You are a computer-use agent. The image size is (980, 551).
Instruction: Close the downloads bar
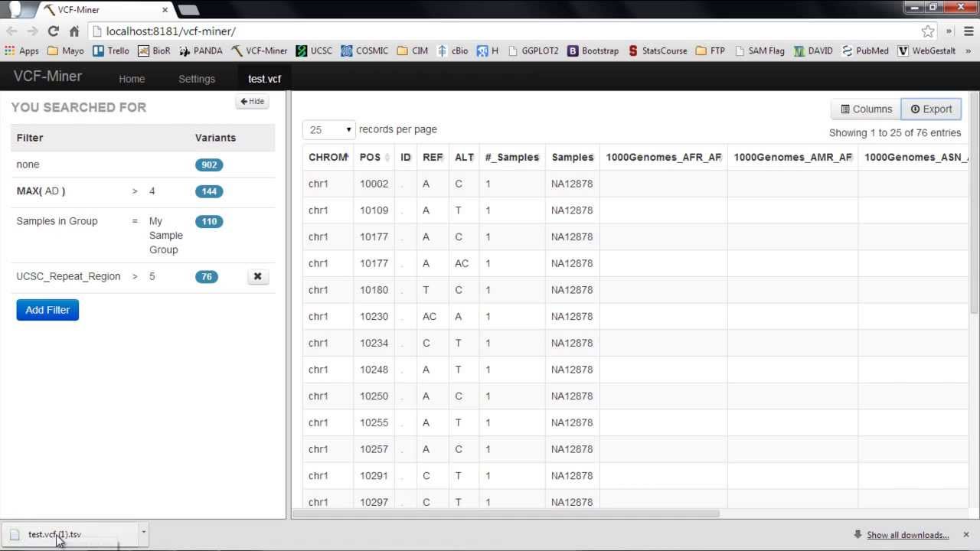point(966,535)
